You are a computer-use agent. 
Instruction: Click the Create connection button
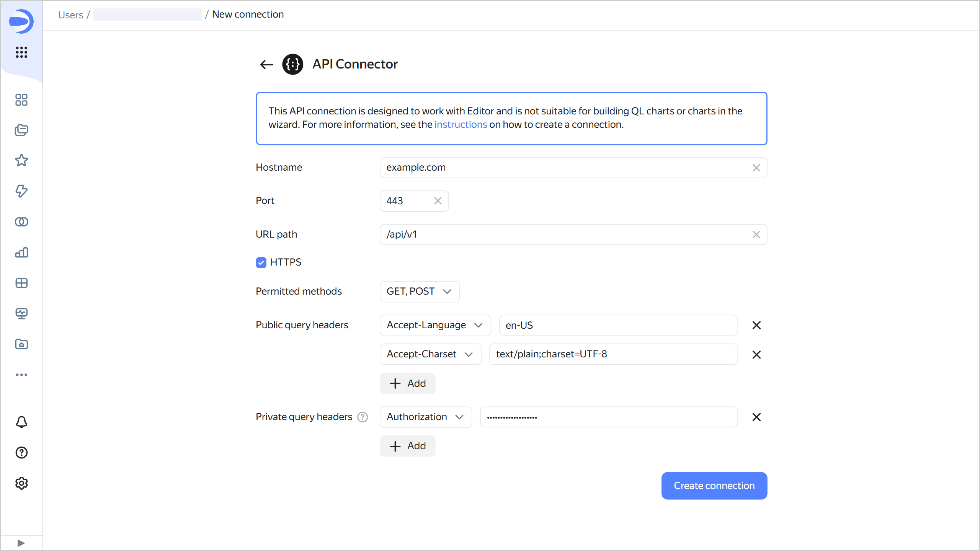[714, 486]
